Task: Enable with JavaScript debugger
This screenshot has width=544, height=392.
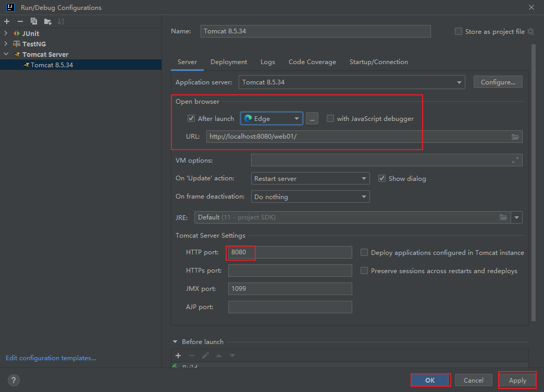Action: [330, 119]
